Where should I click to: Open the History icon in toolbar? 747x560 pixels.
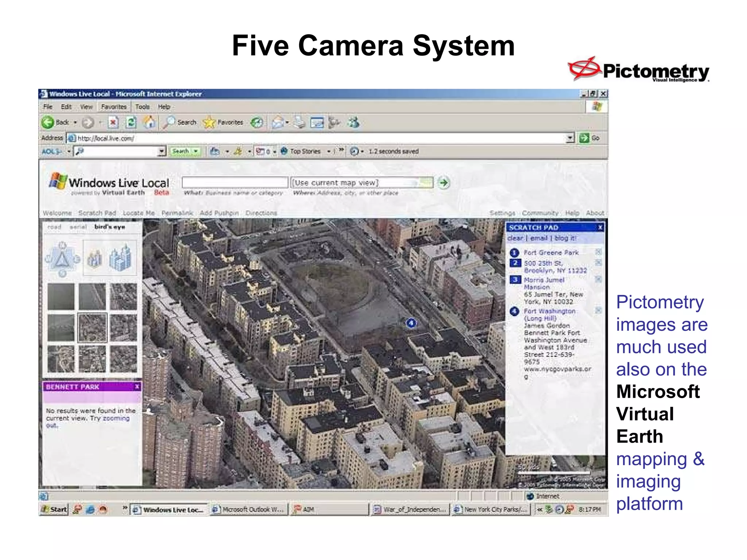tap(257, 122)
